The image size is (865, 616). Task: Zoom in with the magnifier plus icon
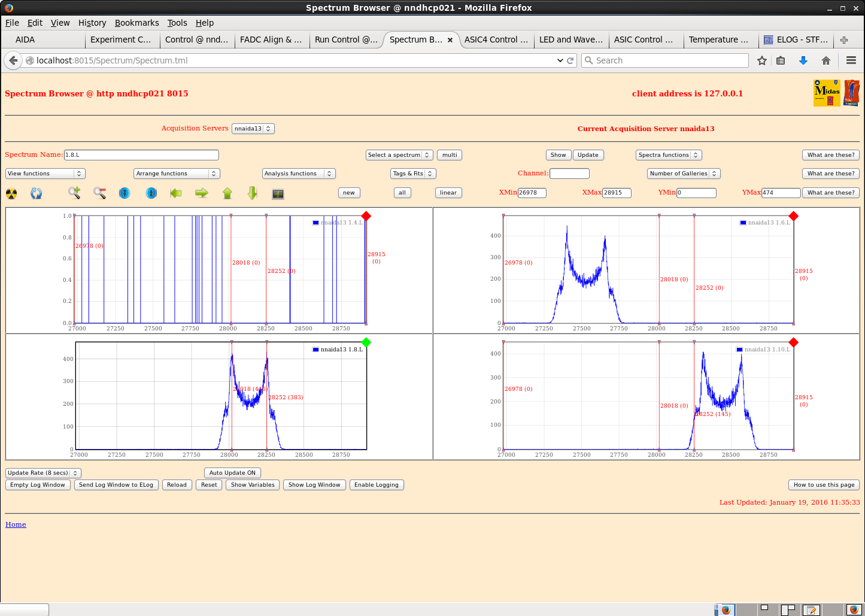point(74,193)
